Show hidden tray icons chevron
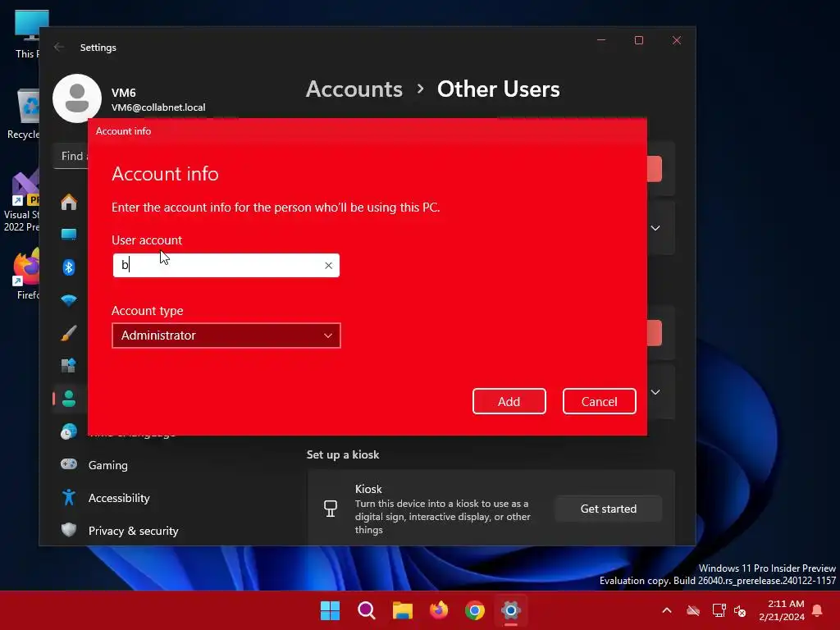The width and height of the screenshot is (840, 630). tap(667, 610)
